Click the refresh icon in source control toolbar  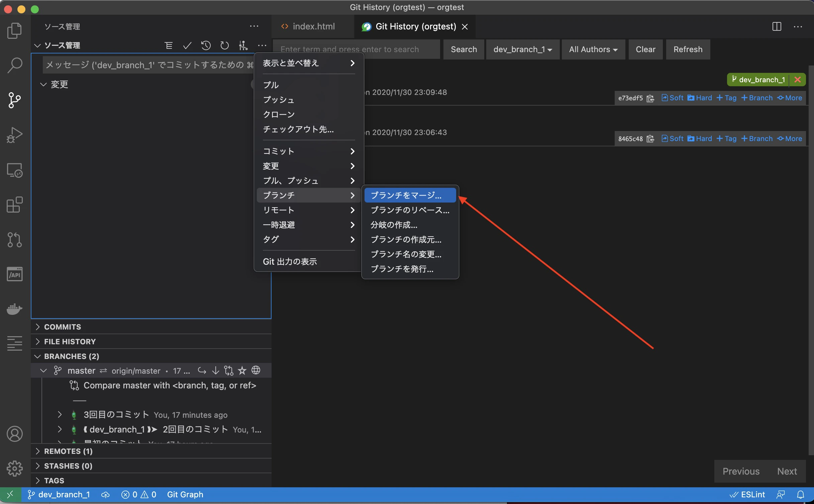[x=224, y=45]
